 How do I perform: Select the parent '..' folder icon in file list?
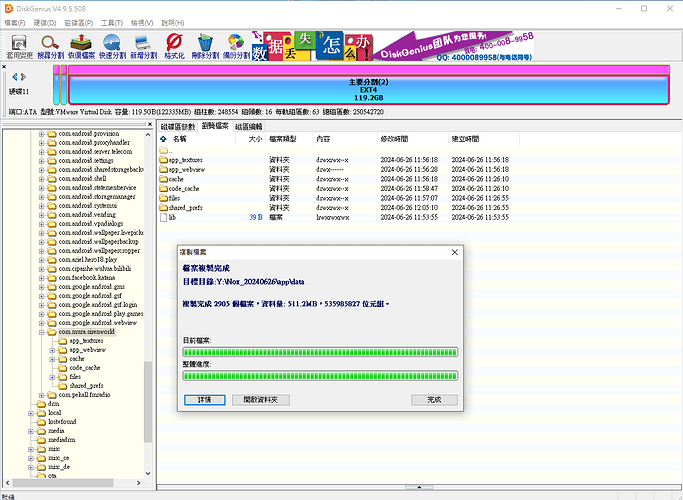[163, 150]
